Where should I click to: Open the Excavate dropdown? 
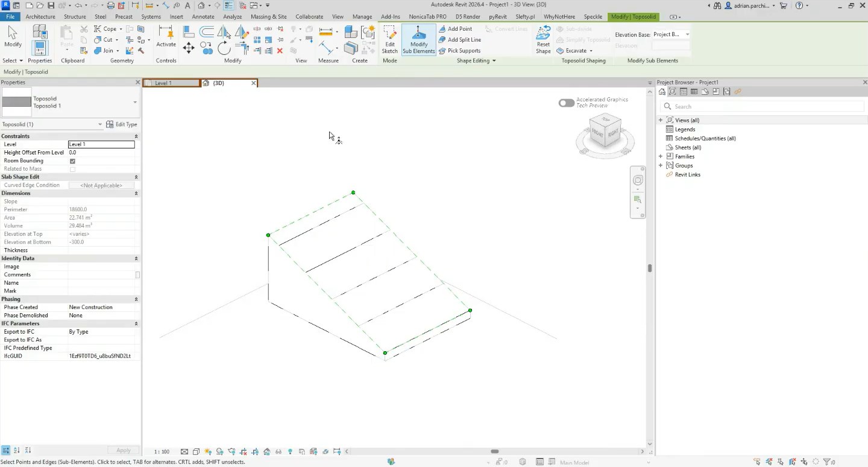(575, 51)
